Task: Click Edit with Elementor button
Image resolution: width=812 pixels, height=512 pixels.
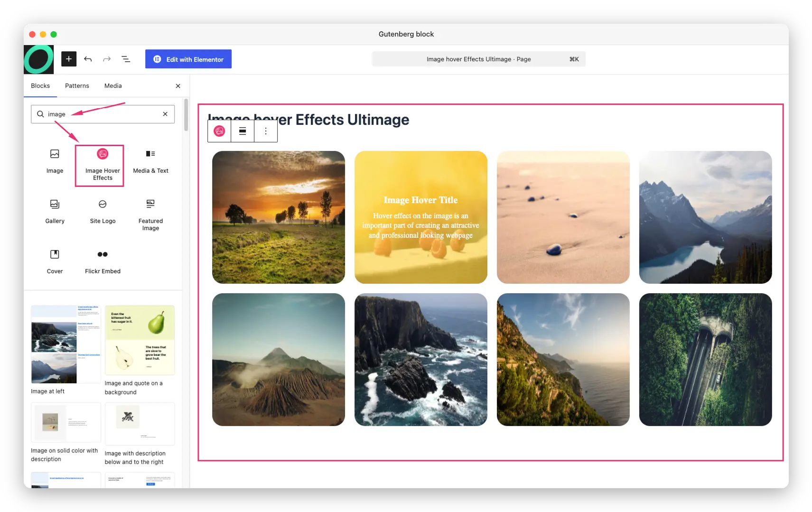Action: point(188,59)
